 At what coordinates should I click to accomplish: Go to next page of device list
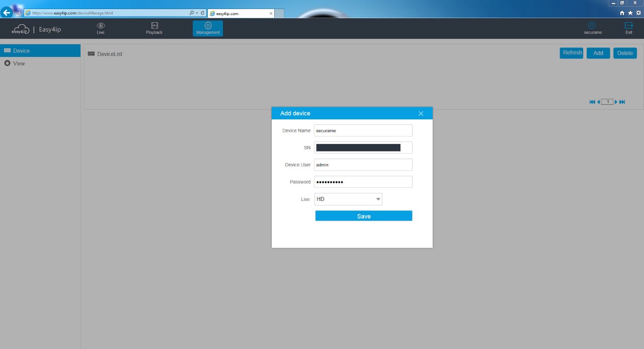pyautogui.click(x=616, y=102)
